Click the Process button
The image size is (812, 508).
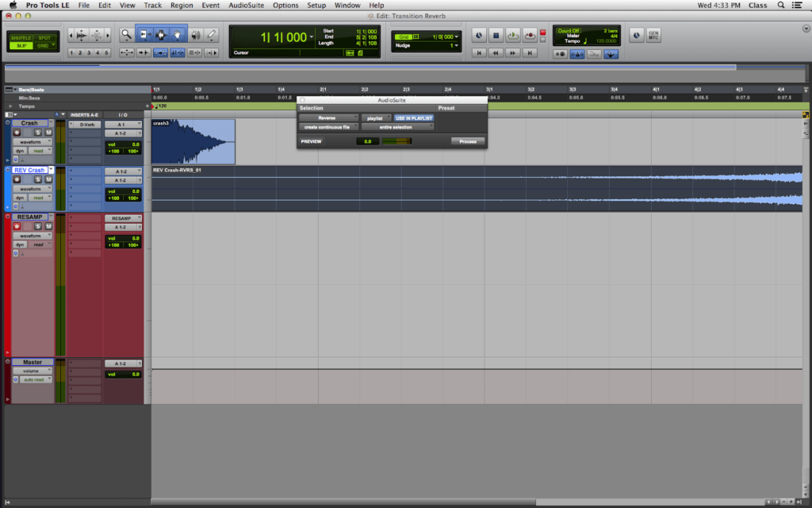pyautogui.click(x=468, y=141)
